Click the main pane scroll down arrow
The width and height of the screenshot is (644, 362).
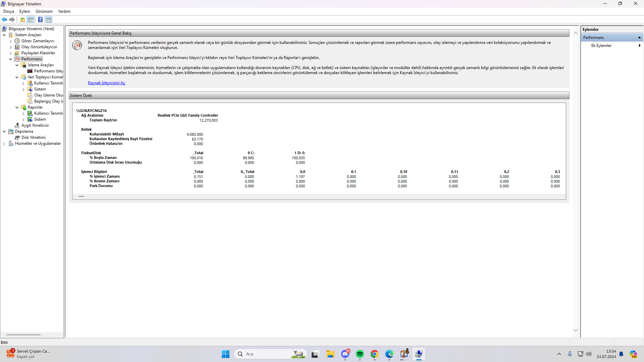coord(576,330)
